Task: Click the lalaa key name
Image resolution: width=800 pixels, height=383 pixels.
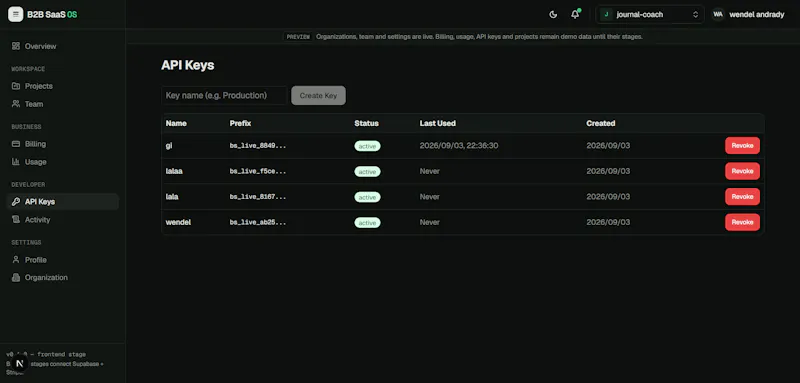Action: 174,171
